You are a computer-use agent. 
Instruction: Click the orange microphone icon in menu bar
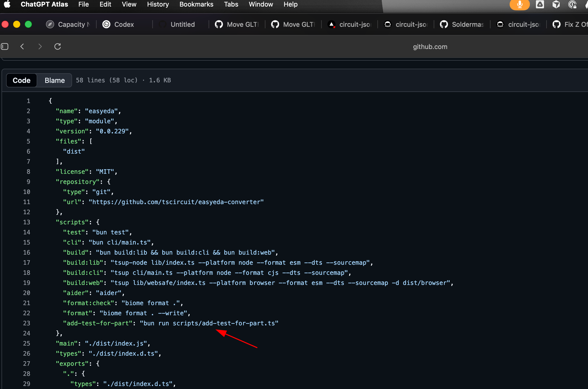click(519, 5)
